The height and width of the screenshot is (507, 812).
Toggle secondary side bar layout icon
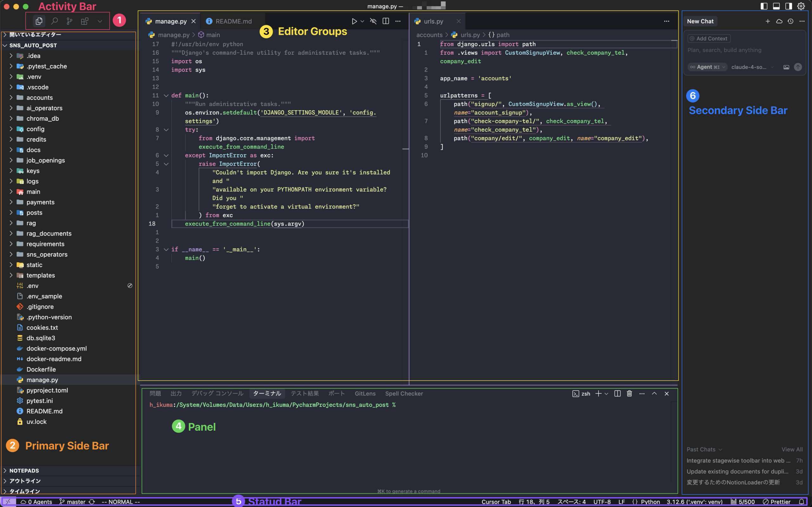coord(789,6)
